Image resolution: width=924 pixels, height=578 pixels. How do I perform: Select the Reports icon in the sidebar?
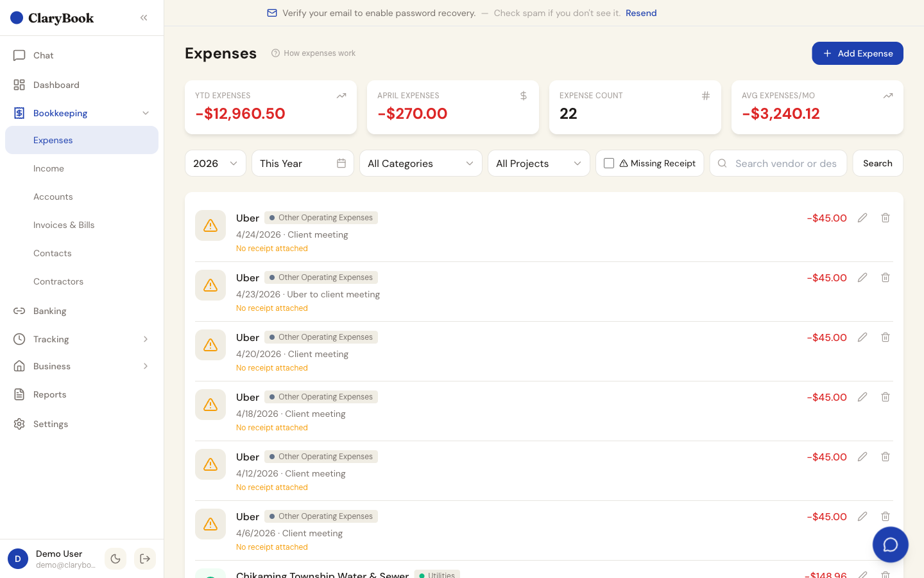pyautogui.click(x=19, y=394)
